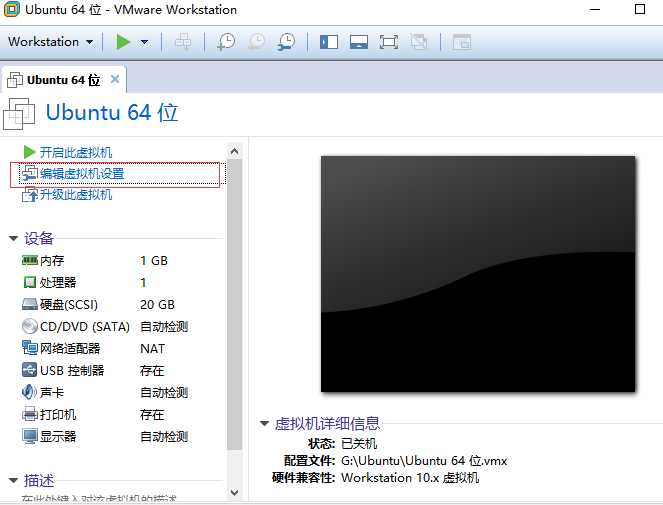Open the snapshot manager toolbar icon

tap(287, 42)
